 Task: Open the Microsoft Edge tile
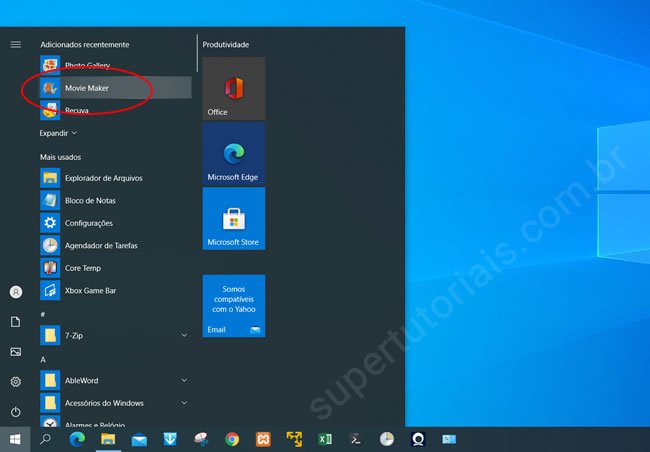233,154
